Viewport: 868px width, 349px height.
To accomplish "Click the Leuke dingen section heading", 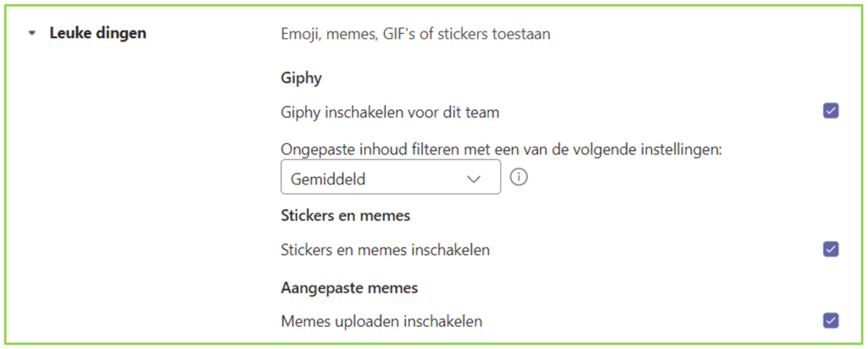I will point(98,33).
